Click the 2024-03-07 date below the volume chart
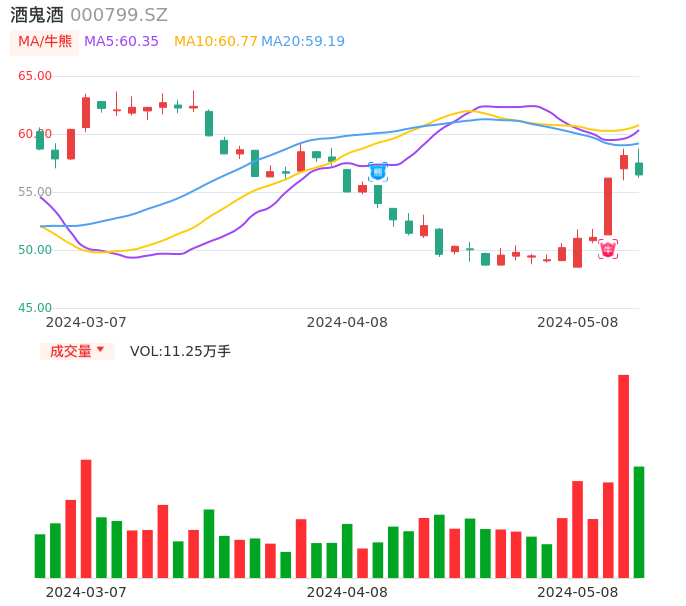 point(86,592)
